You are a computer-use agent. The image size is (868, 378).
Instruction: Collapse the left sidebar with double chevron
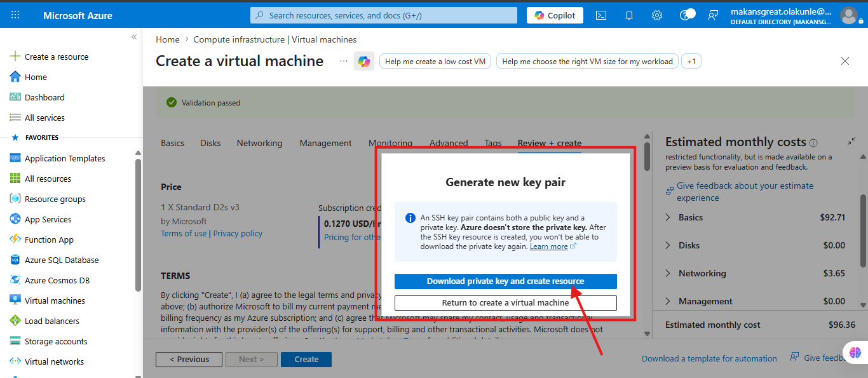click(x=134, y=37)
